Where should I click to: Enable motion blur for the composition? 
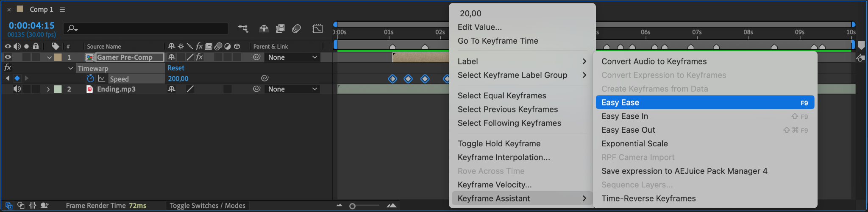pos(296,28)
